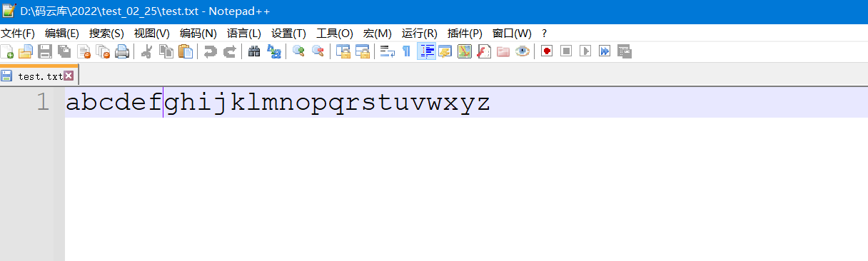Toggle indent guide toolbar button
Screen dimensions: 868x261
tap(426, 51)
